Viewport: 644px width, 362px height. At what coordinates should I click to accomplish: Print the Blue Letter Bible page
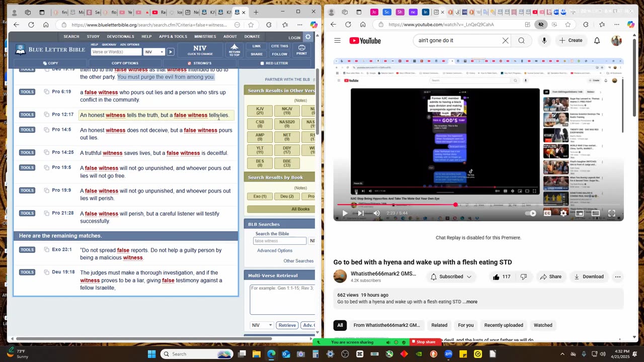tap(301, 50)
